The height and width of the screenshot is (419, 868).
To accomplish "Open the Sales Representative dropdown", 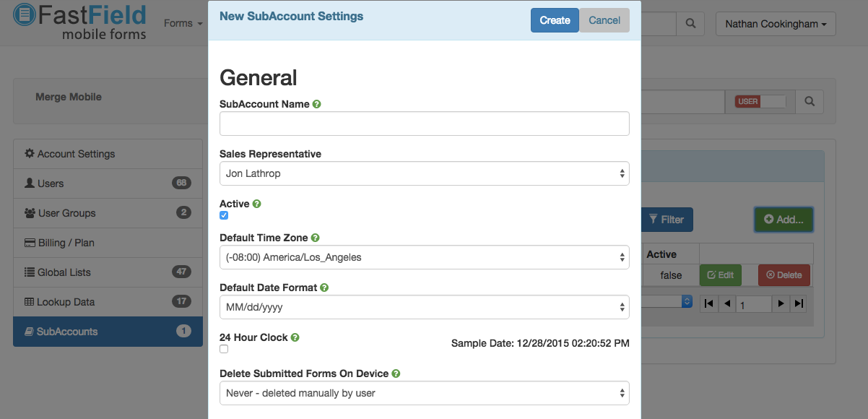I will click(x=424, y=173).
